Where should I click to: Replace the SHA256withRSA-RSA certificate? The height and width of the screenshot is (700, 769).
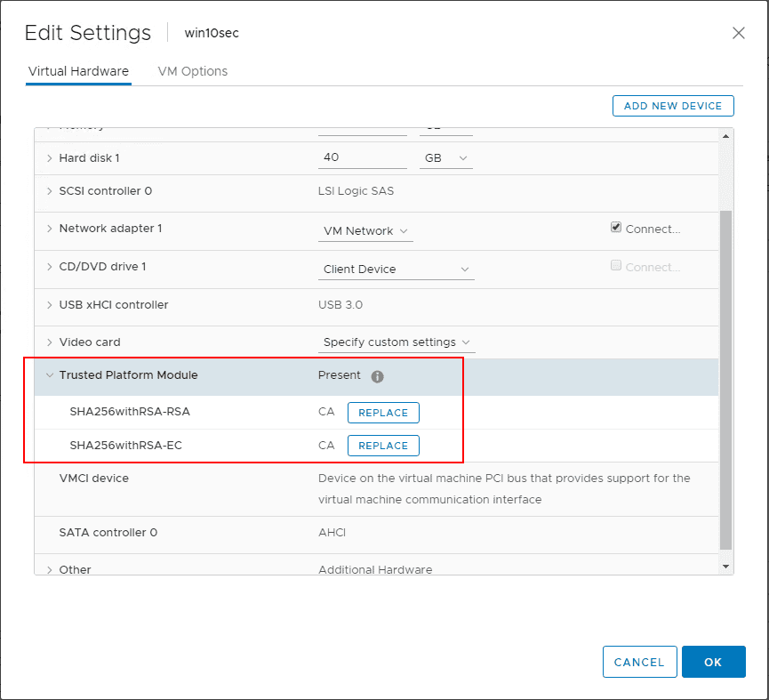click(383, 413)
